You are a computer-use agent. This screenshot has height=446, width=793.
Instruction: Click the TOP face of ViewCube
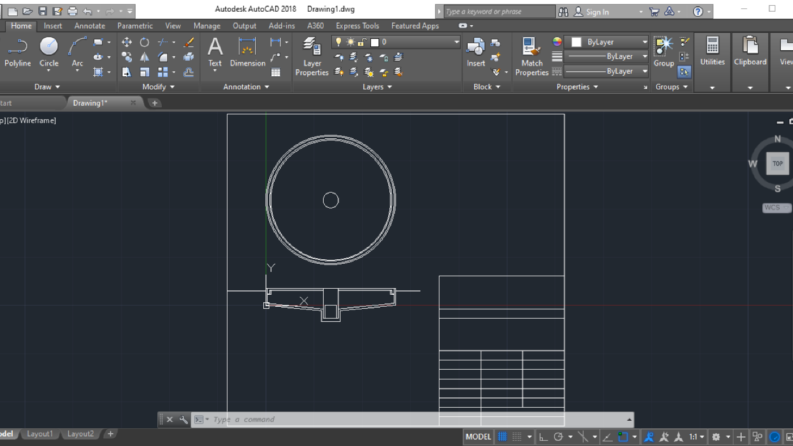(x=777, y=163)
